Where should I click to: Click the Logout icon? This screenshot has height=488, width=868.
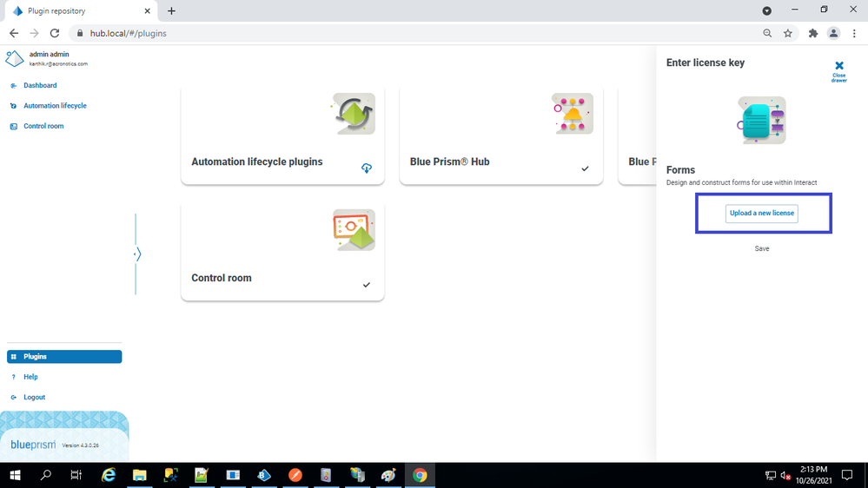(x=13, y=398)
